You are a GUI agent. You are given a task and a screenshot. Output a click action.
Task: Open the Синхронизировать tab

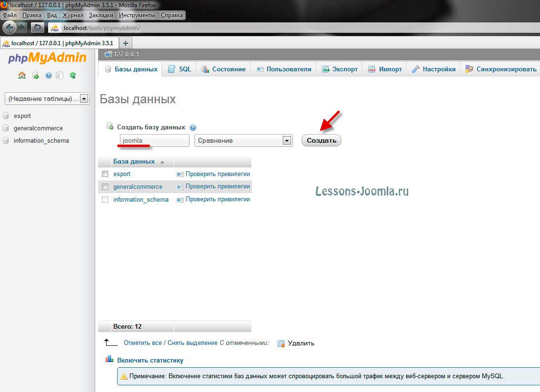click(501, 69)
